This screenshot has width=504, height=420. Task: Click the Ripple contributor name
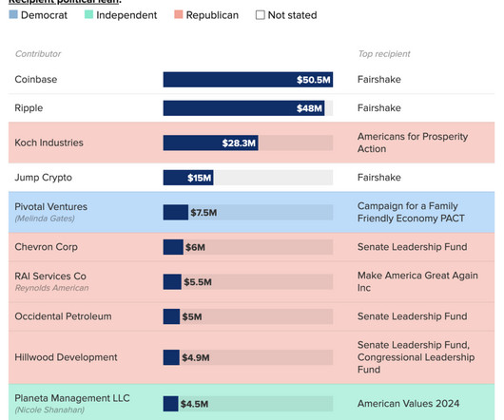29,108
